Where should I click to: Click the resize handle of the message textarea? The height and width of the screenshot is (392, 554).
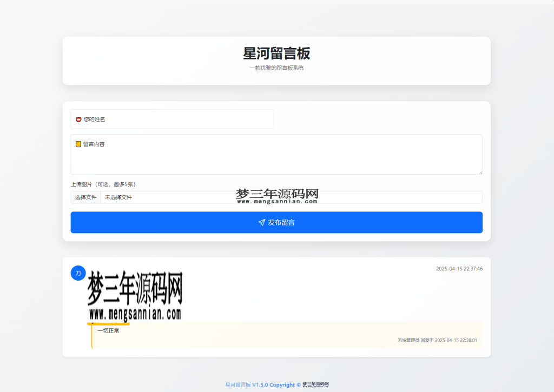[x=480, y=172]
